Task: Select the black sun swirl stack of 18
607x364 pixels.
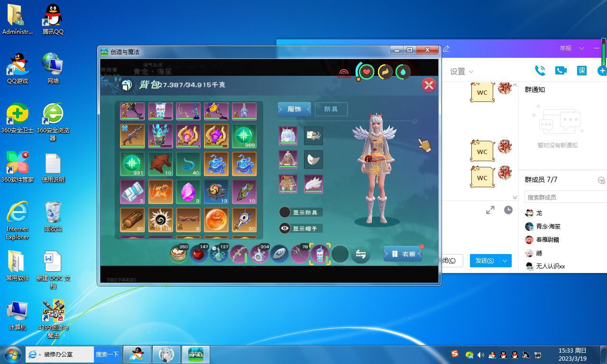Action: click(x=160, y=220)
